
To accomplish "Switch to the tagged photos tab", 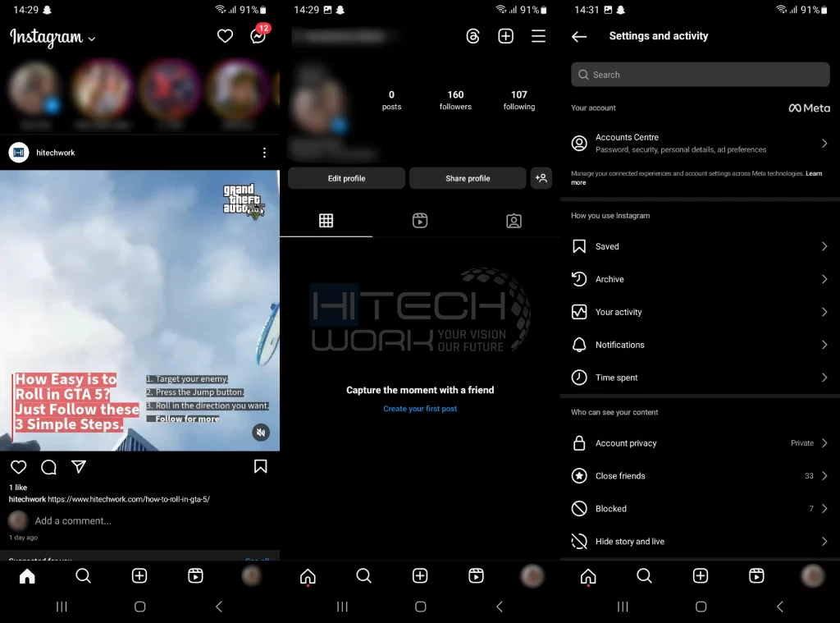I will click(x=514, y=220).
